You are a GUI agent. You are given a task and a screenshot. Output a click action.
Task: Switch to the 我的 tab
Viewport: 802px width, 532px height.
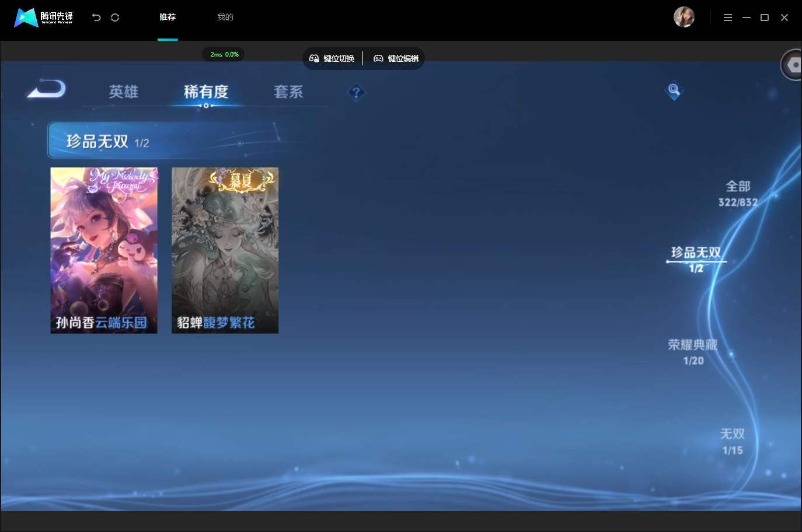[x=225, y=17]
